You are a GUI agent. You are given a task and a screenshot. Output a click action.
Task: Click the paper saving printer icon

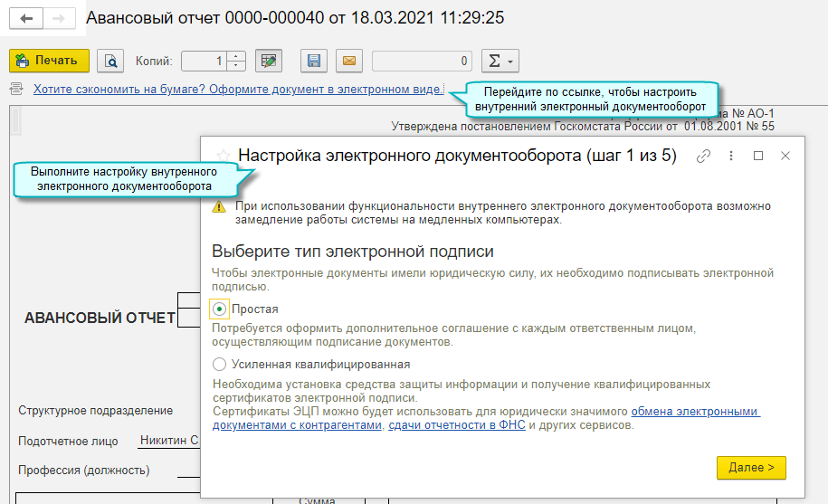click(16, 89)
